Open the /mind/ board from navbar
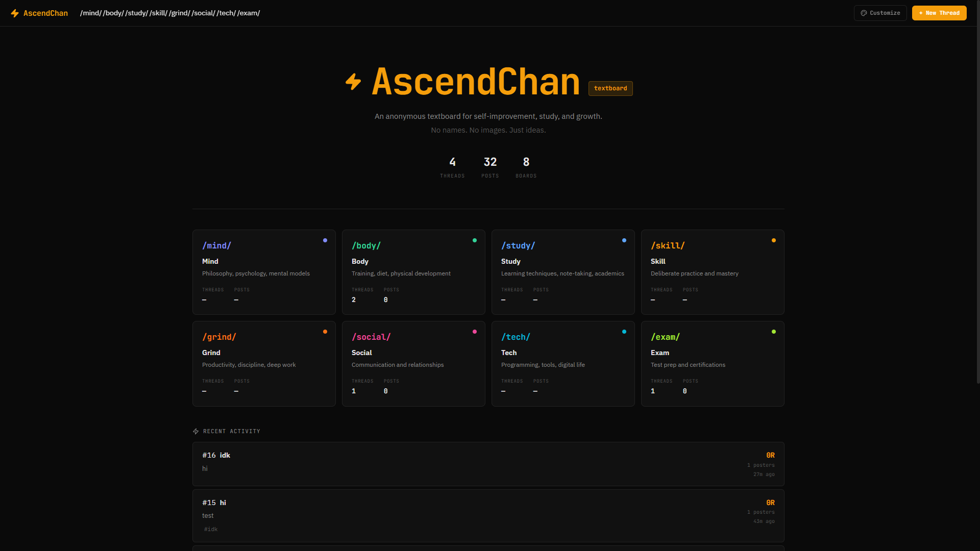This screenshot has width=980, height=551. (91, 13)
